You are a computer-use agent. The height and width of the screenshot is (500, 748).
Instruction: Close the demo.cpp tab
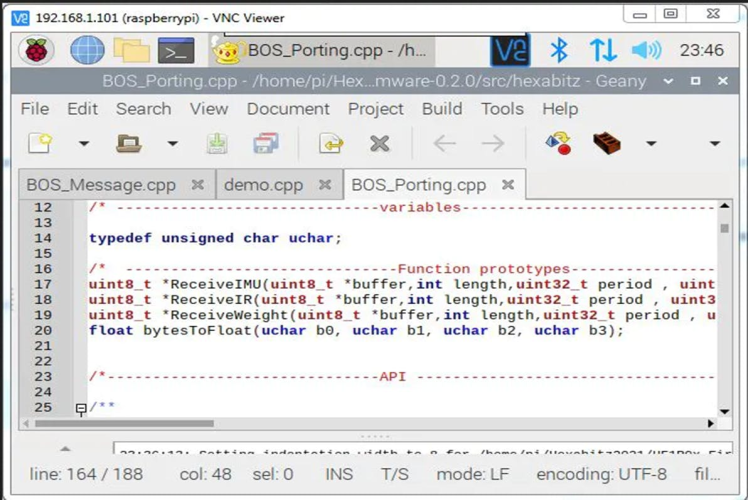pyautogui.click(x=325, y=184)
